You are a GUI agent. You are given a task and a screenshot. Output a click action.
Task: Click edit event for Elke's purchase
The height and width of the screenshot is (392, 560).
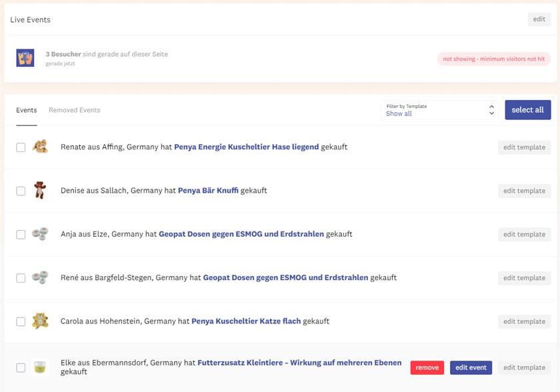pos(471,367)
